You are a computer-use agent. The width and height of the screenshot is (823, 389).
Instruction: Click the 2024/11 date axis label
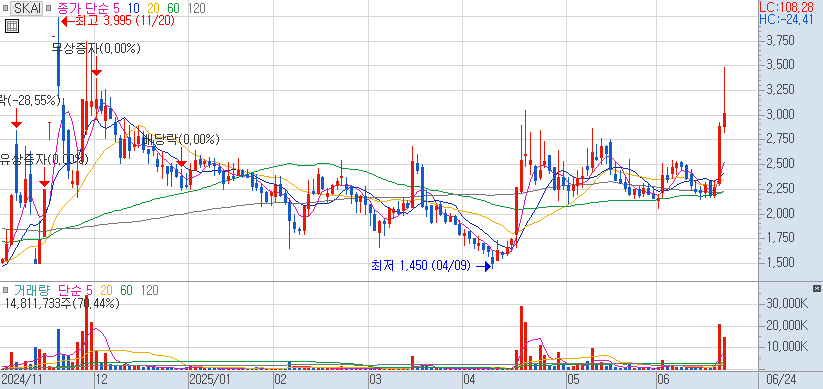coord(21,379)
